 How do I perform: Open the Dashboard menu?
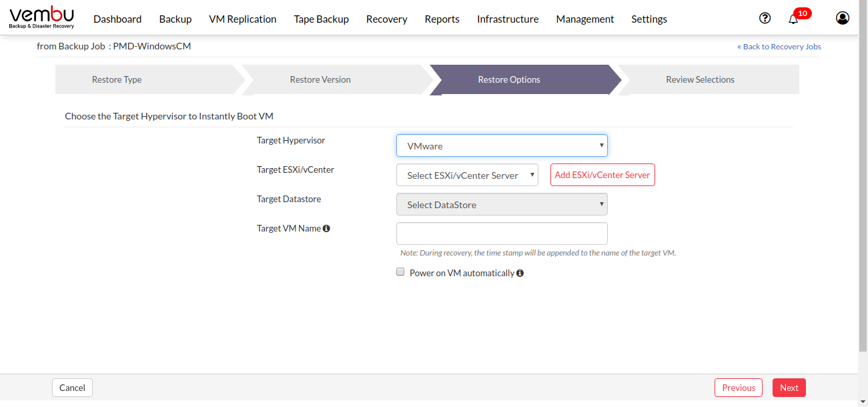pos(117,19)
